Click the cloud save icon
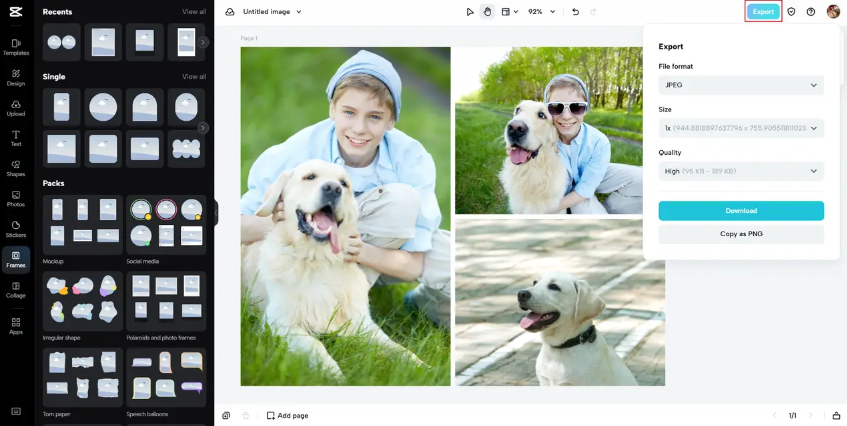The height and width of the screenshot is (426, 847). point(230,12)
